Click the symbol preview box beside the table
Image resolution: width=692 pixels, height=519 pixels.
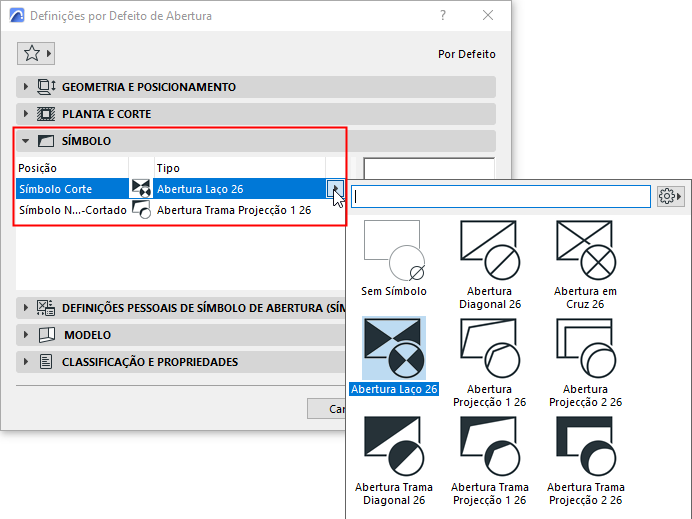pos(429,169)
